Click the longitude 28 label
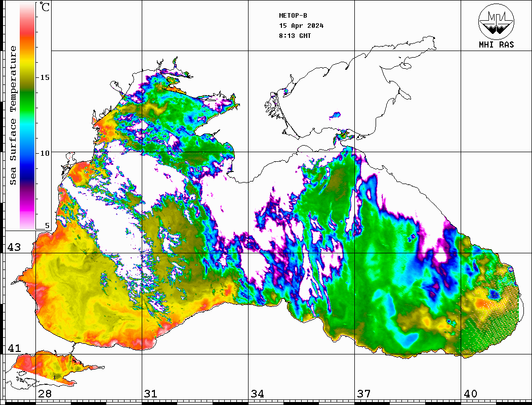Screen dimensions: 532x405 point(45,394)
